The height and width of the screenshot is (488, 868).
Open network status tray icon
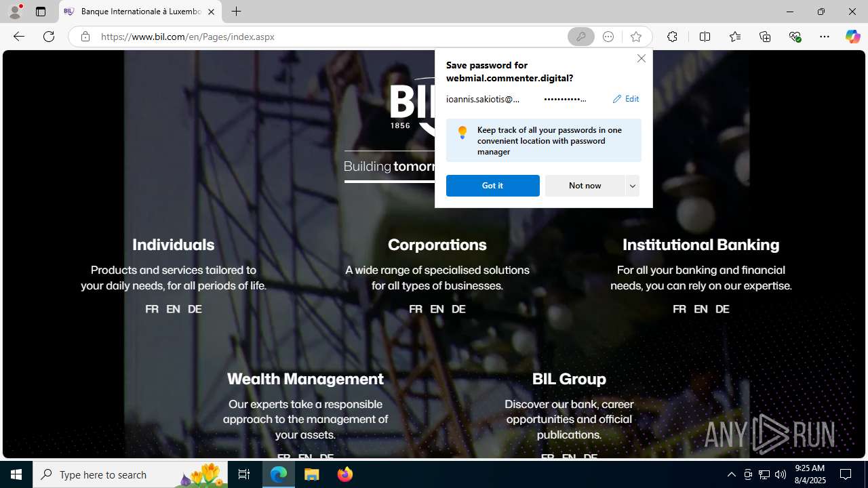pos(764,474)
